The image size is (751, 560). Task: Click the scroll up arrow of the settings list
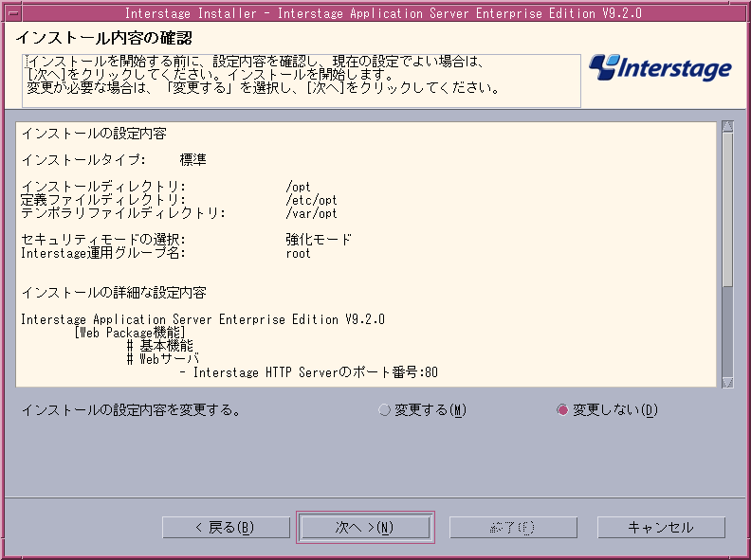point(727,126)
